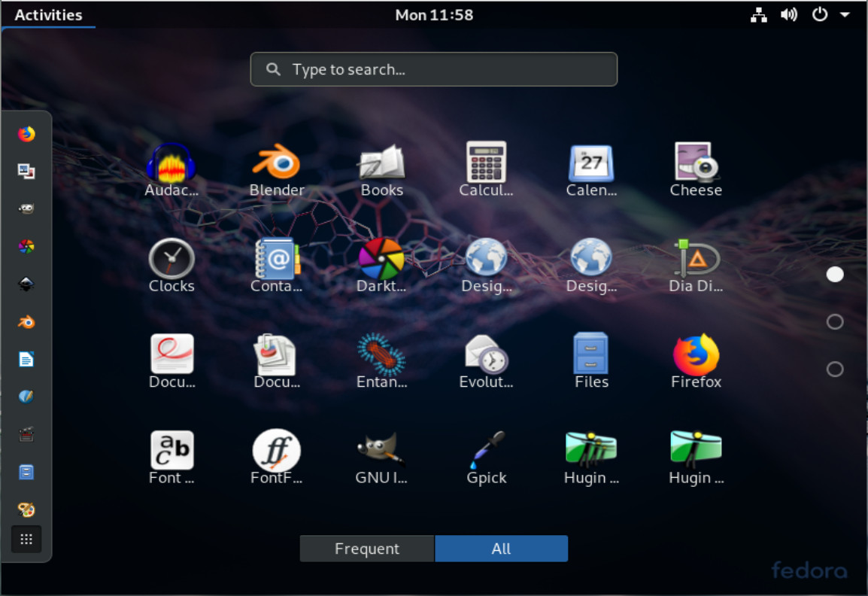This screenshot has width=868, height=596.
Task: Select the third page indicator dot
Action: point(835,369)
